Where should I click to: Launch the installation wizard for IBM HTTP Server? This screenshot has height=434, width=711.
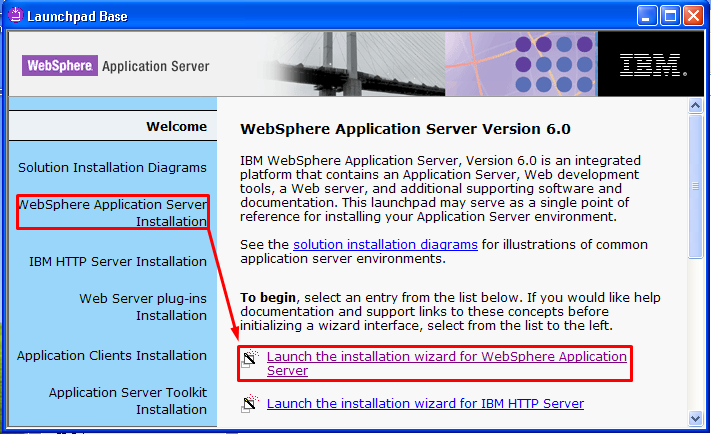tap(425, 403)
